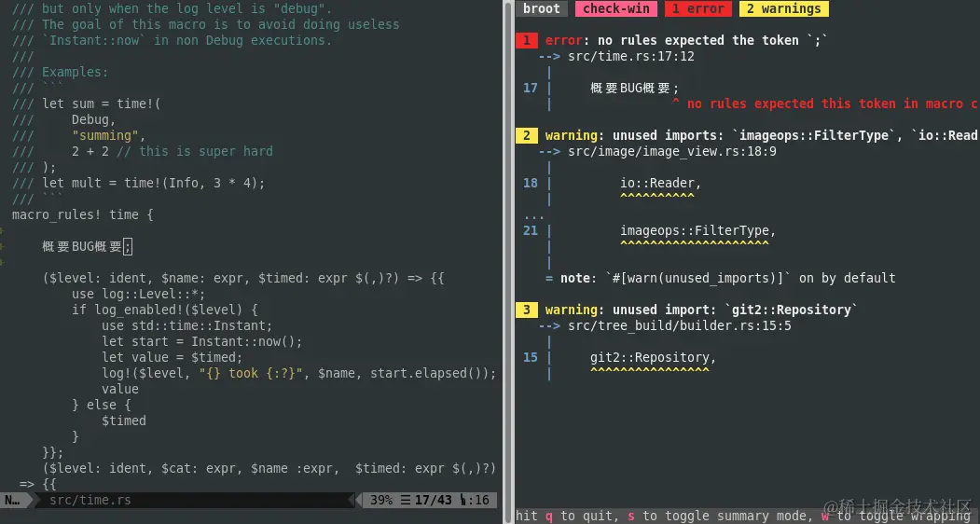Click the yellow warning badge numbered 2
Image resolution: width=980 pixels, height=524 pixels.
[x=526, y=136]
